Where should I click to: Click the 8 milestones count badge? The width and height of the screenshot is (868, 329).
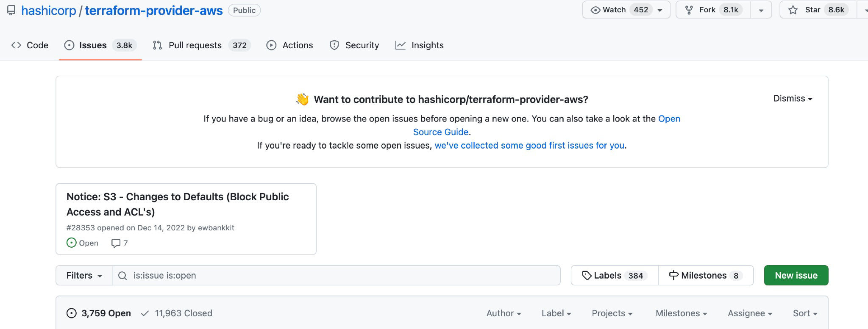[736, 276]
